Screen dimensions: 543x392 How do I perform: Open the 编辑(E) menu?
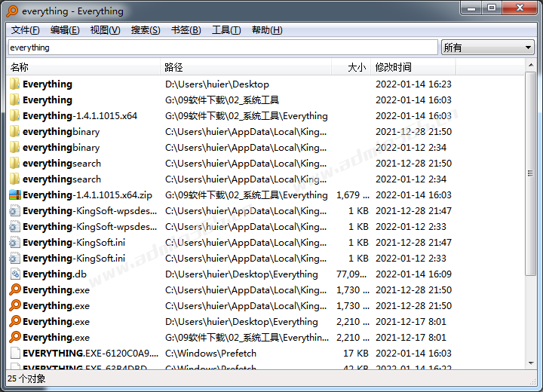[x=65, y=30]
